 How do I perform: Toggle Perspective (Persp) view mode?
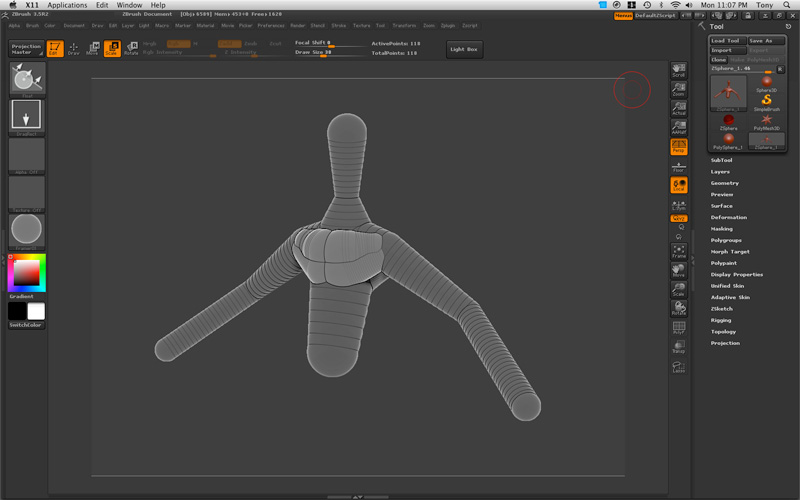click(x=679, y=147)
